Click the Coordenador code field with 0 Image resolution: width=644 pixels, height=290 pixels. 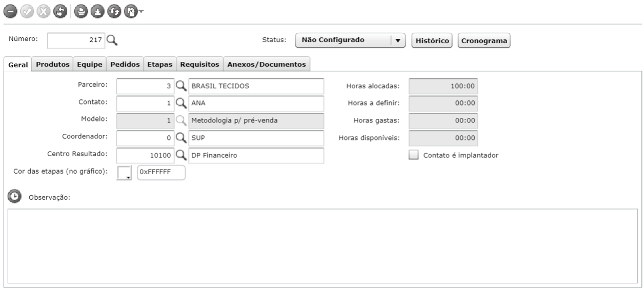[x=145, y=138]
